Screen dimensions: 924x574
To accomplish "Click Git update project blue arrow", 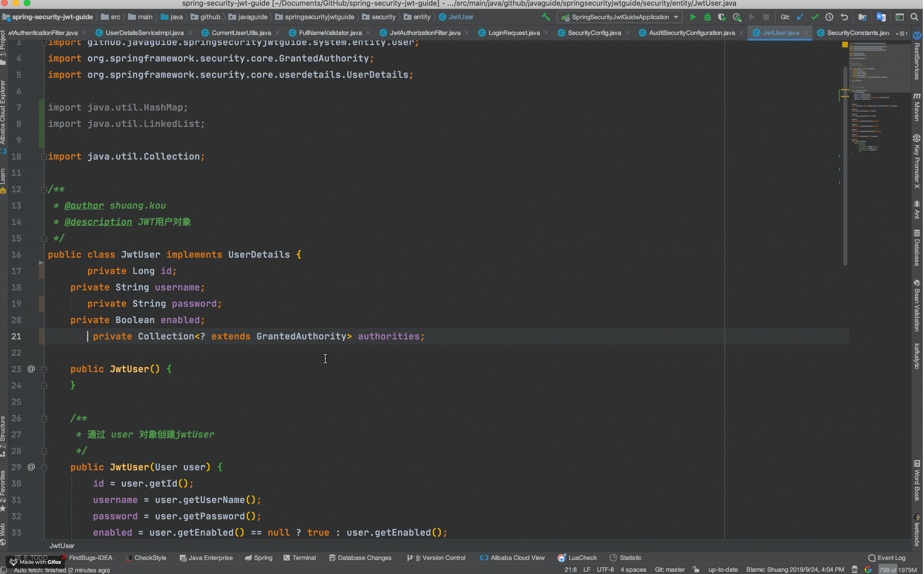I will click(x=800, y=17).
